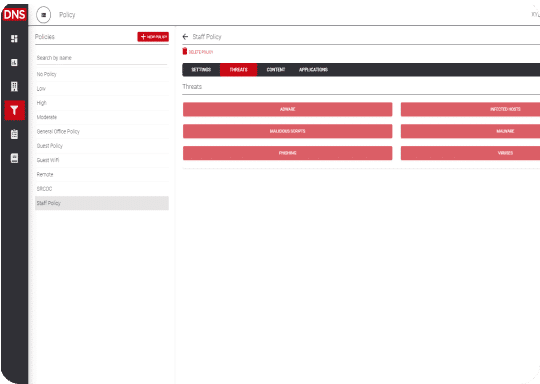Select the High policy entry
The width and height of the screenshot is (540, 384).
point(102,103)
